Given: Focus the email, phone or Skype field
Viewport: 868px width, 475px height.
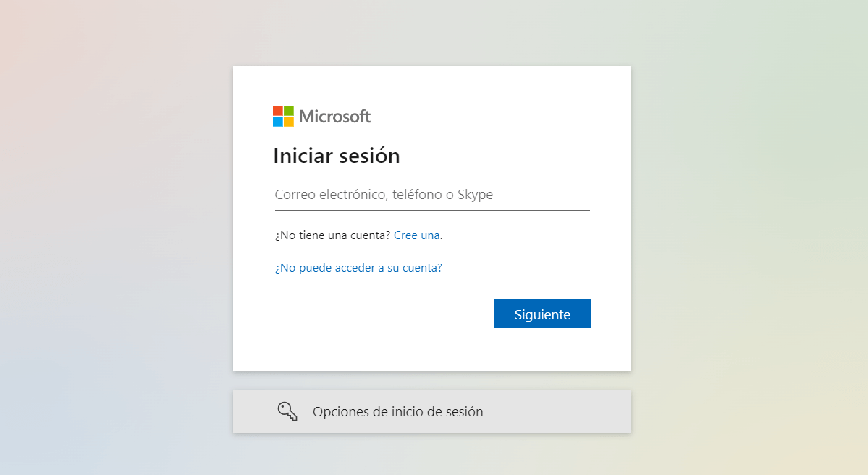Looking at the screenshot, I should [432, 195].
